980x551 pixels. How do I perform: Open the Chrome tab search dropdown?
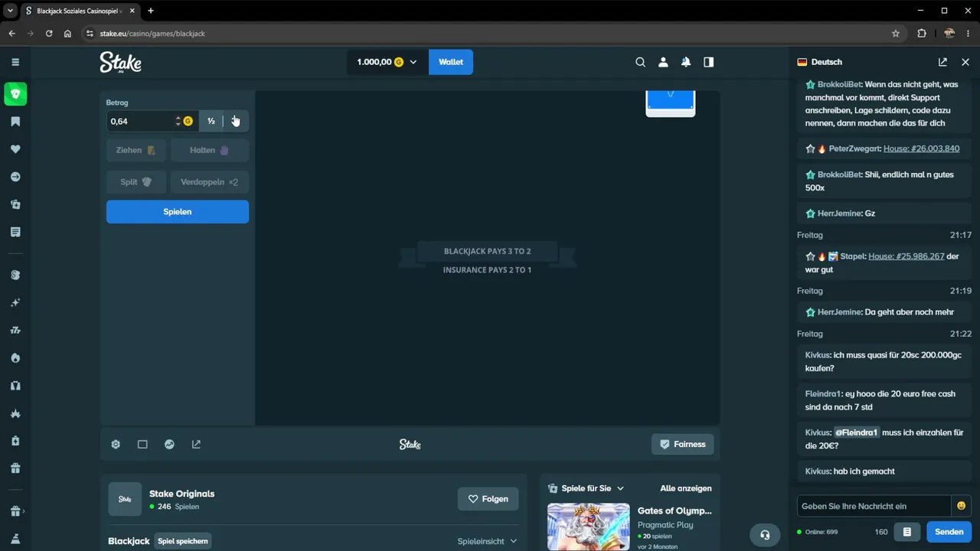coord(11,11)
